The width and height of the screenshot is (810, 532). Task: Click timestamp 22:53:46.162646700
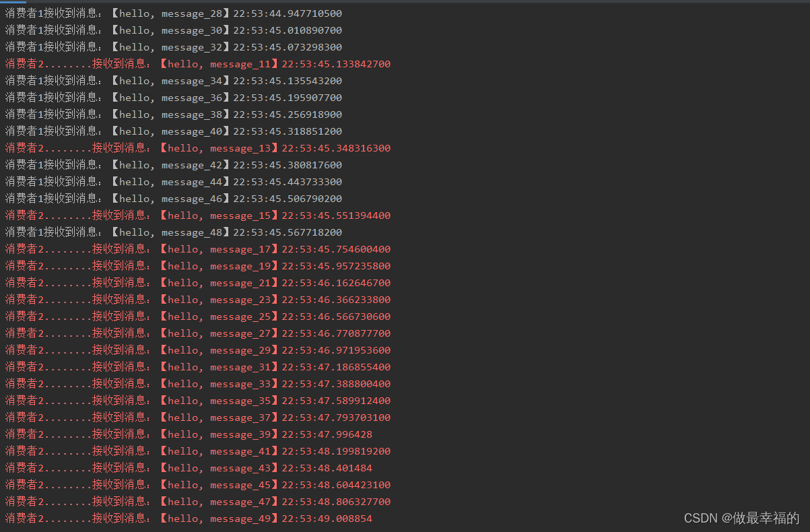tap(336, 283)
